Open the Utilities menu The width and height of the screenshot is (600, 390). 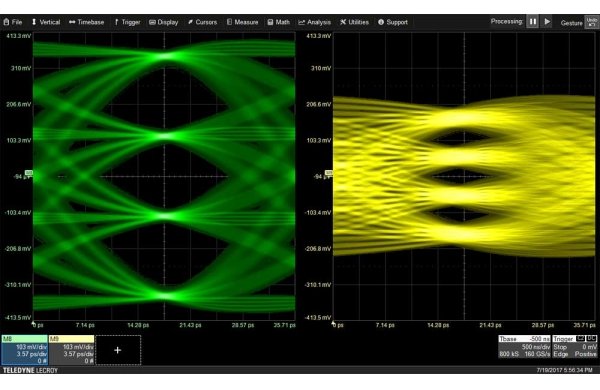(x=354, y=22)
